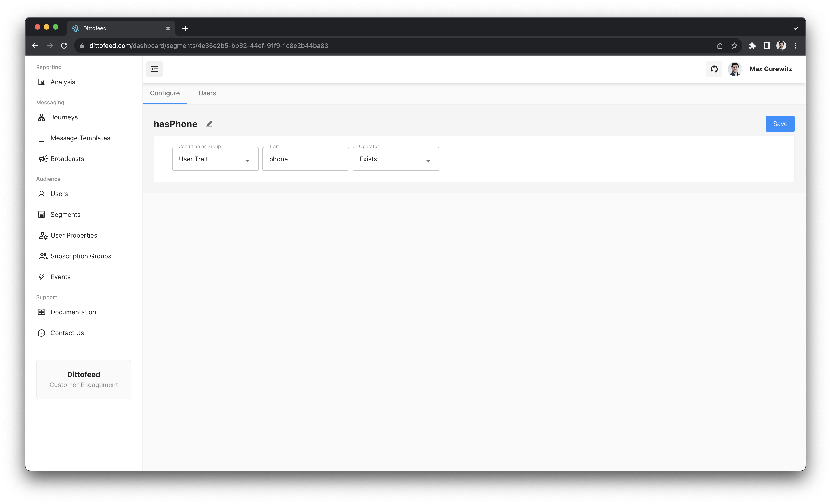Switch to the Configure tab
The height and width of the screenshot is (504, 831).
click(165, 93)
